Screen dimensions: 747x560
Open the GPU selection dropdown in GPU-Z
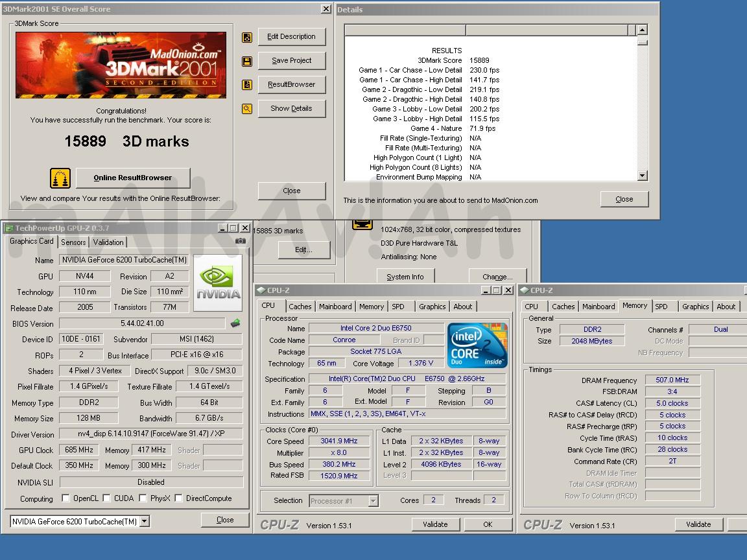pyautogui.click(x=145, y=521)
